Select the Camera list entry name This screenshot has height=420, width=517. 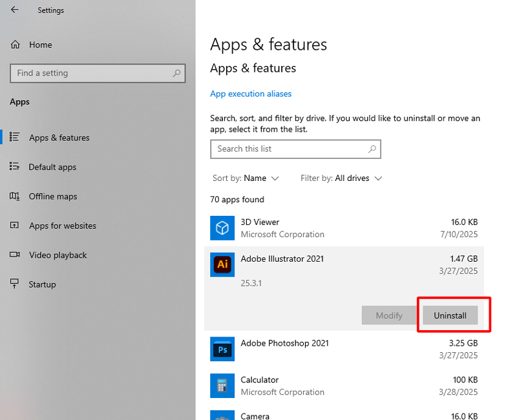pyautogui.click(x=255, y=416)
